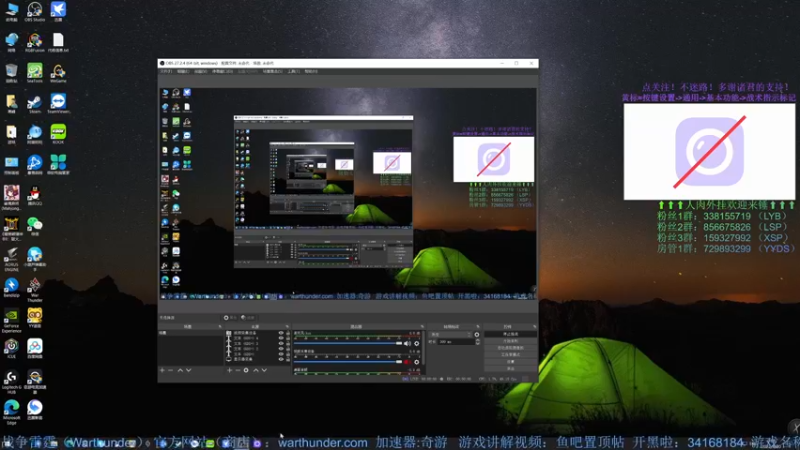Click the Exit button in Controls
The width and height of the screenshot is (800, 450).
point(510,368)
